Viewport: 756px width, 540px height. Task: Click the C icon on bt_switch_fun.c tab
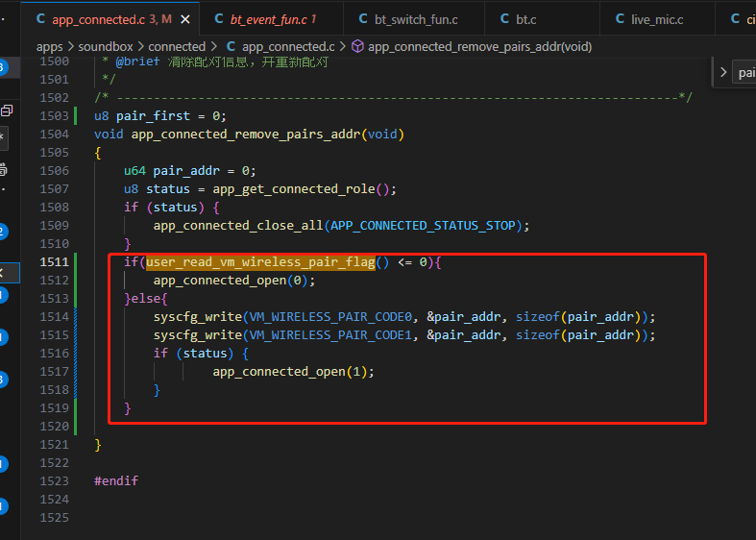point(363,19)
